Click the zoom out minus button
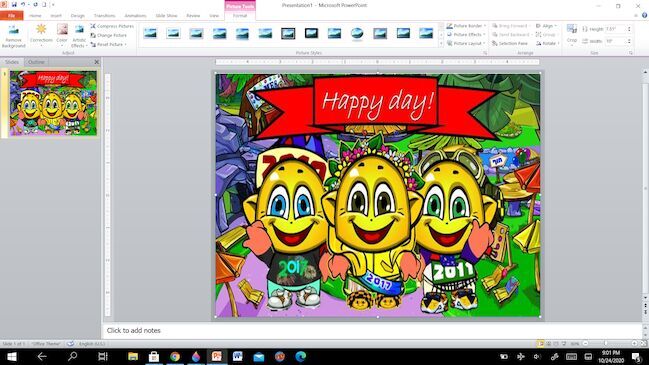 585,343
